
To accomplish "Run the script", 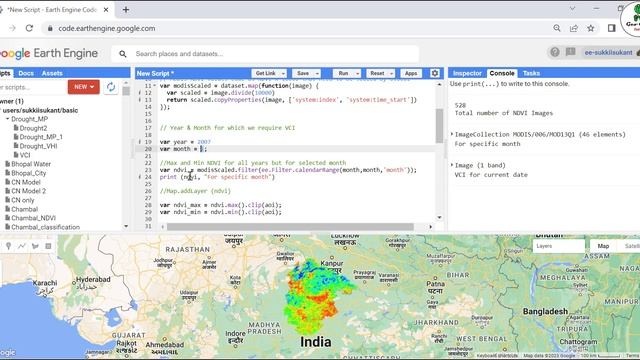I will pyautogui.click(x=343, y=73).
